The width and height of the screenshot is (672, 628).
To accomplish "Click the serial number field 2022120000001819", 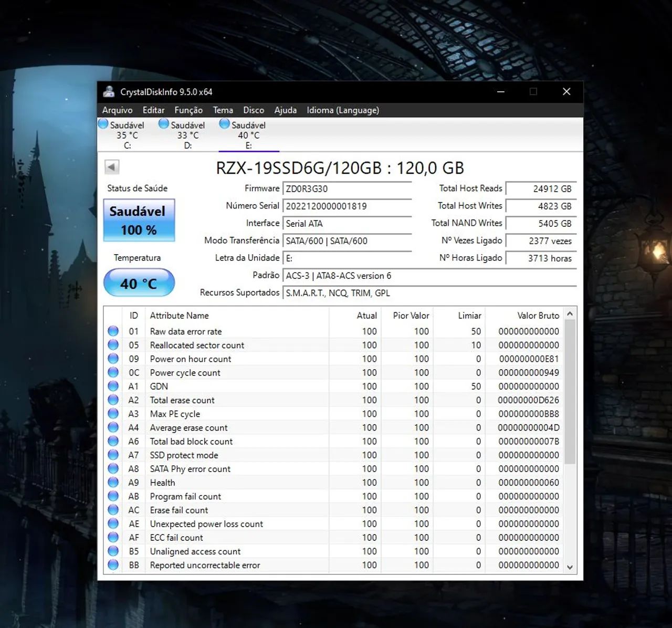I will click(x=347, y=206).
